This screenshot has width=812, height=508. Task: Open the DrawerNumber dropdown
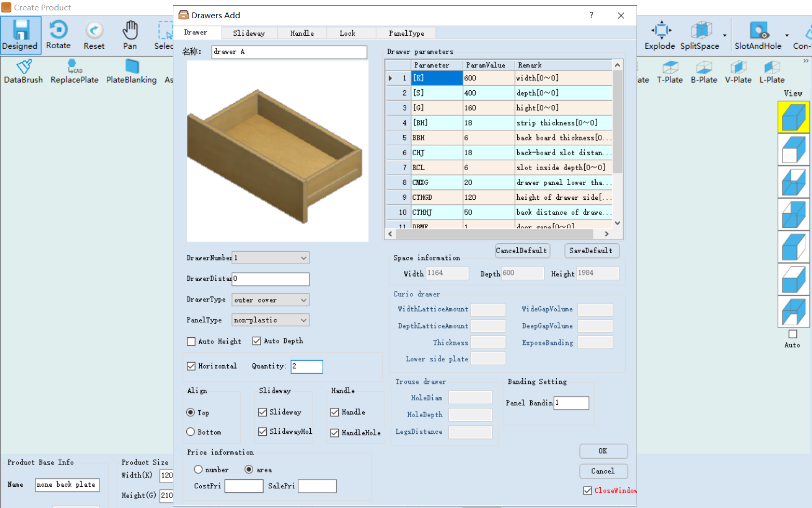pyautogui.click(x=270, y=258)
